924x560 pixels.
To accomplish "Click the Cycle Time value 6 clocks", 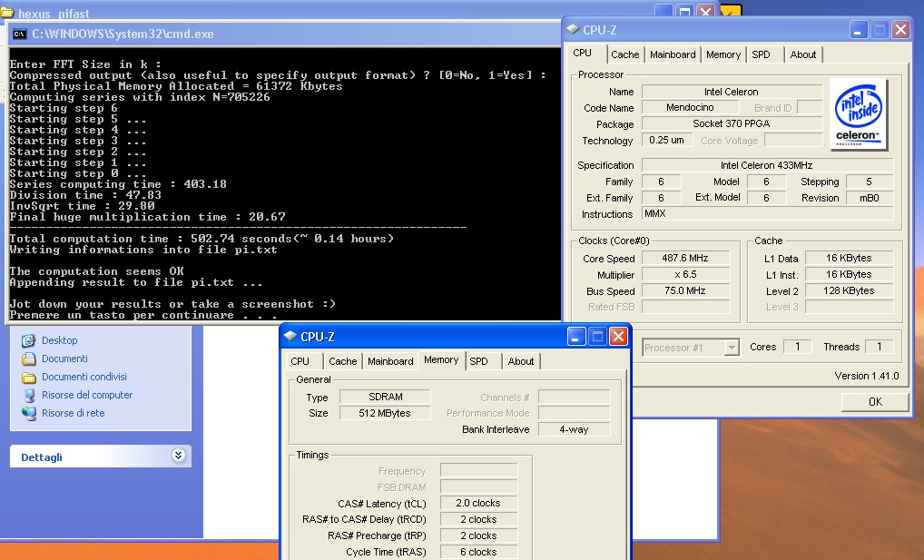I will tap(478, 553).
